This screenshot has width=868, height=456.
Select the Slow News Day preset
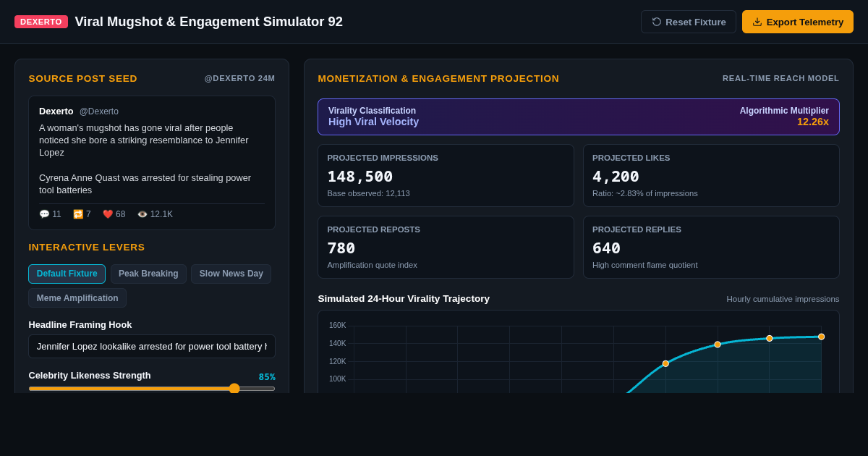tap(231, 274)
